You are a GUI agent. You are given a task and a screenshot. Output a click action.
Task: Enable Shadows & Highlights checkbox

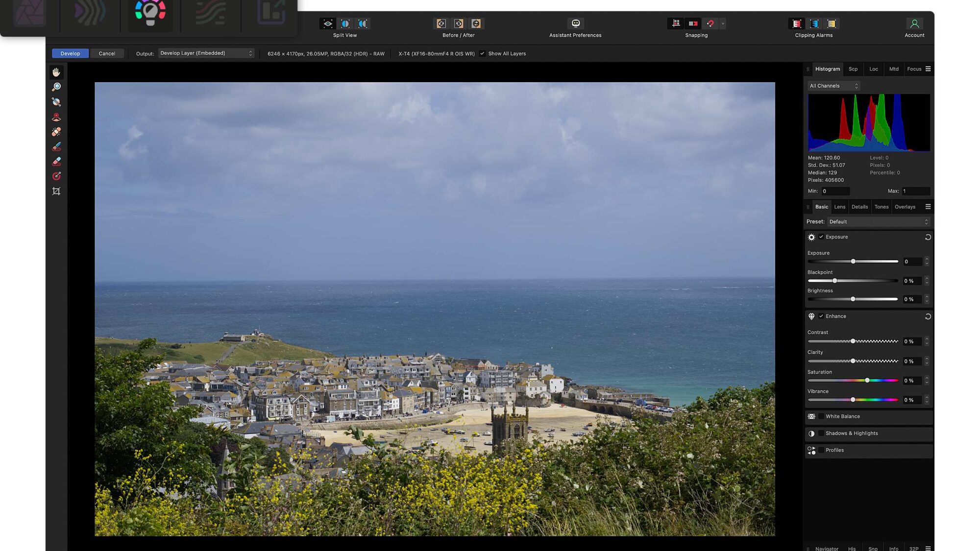(821, 433)
